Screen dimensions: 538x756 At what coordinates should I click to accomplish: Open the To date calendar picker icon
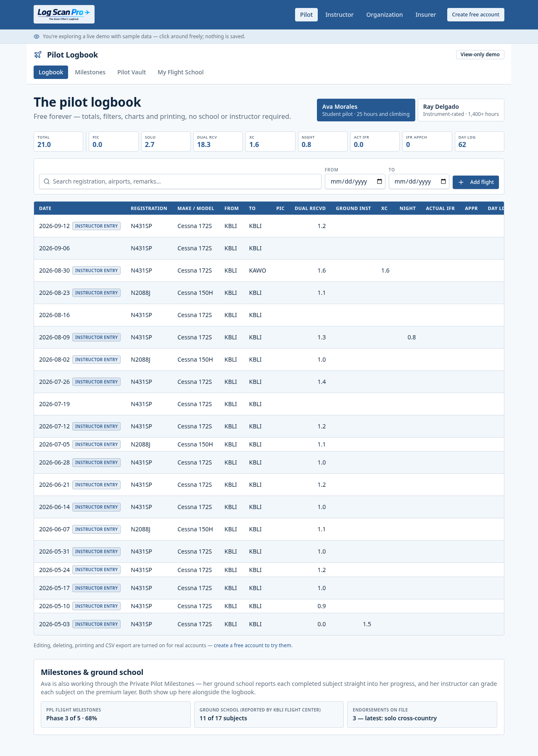point(443,181)
